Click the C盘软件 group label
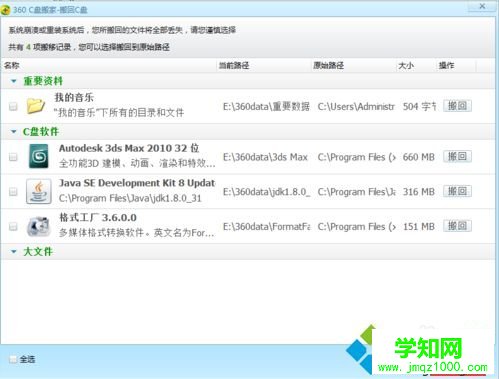 (x=41, y=132)
